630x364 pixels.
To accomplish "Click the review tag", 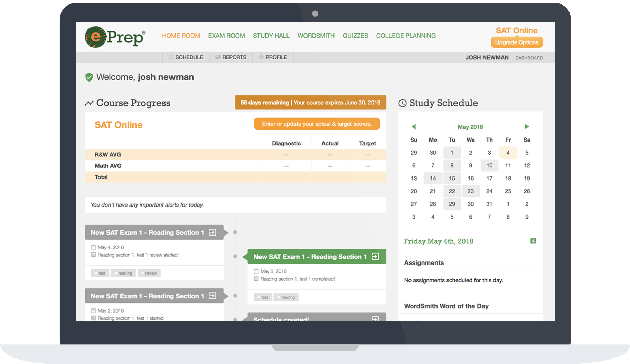I will [149, 273].
